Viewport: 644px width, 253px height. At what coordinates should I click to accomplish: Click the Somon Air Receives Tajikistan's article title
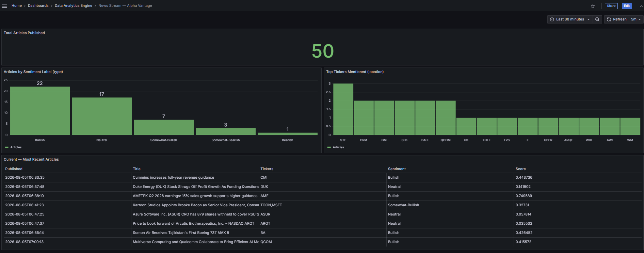(181, 233)
